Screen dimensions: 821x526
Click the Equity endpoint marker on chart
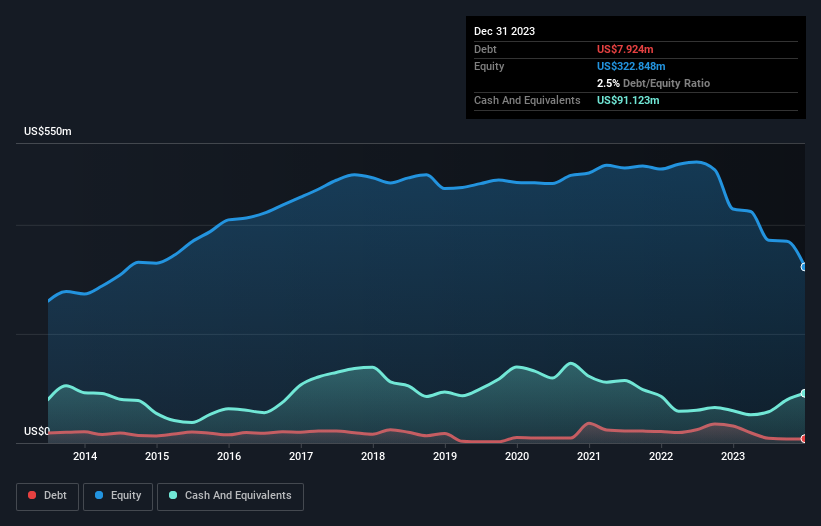pyautogui.click(x=804, y=267)
